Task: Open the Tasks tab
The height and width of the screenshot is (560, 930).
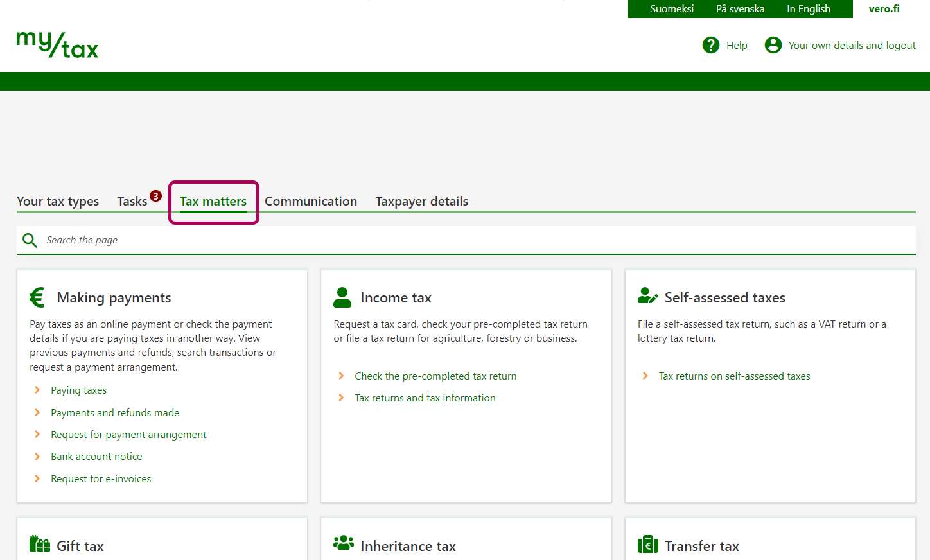Action: pos(132,201)
